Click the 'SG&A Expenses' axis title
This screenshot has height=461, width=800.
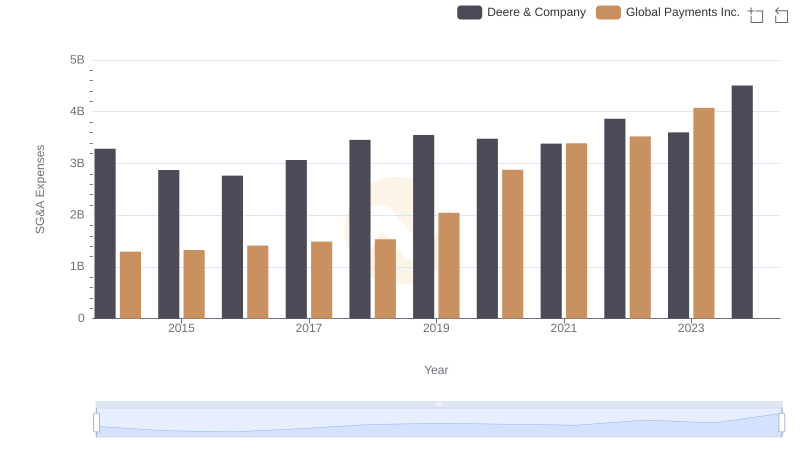pyautogui.click(x=40, y=189)
